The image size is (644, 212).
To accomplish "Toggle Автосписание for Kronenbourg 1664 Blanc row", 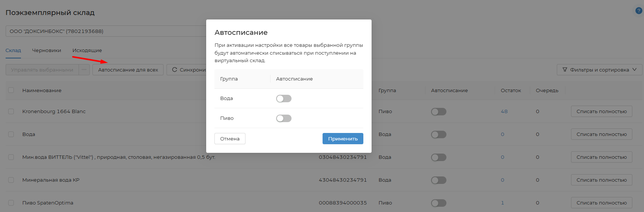I will (439, 112).
